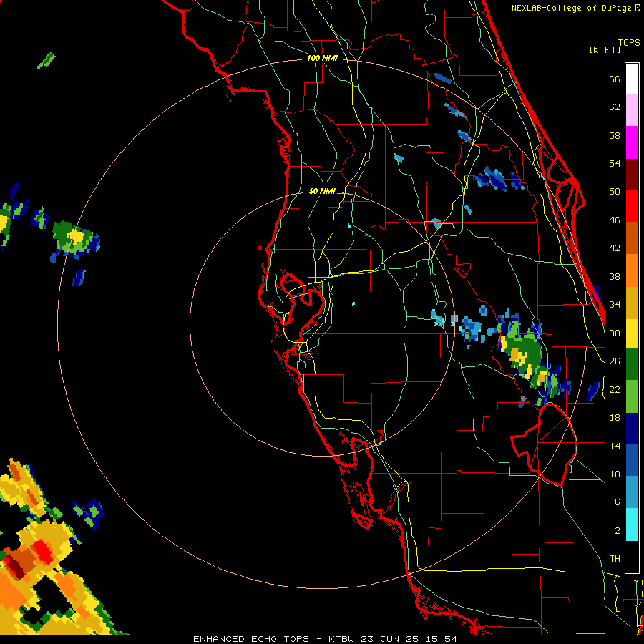644x644 pixels.
Task: Click the 14 value on the legend scale
Action: [x=615, y=446]
